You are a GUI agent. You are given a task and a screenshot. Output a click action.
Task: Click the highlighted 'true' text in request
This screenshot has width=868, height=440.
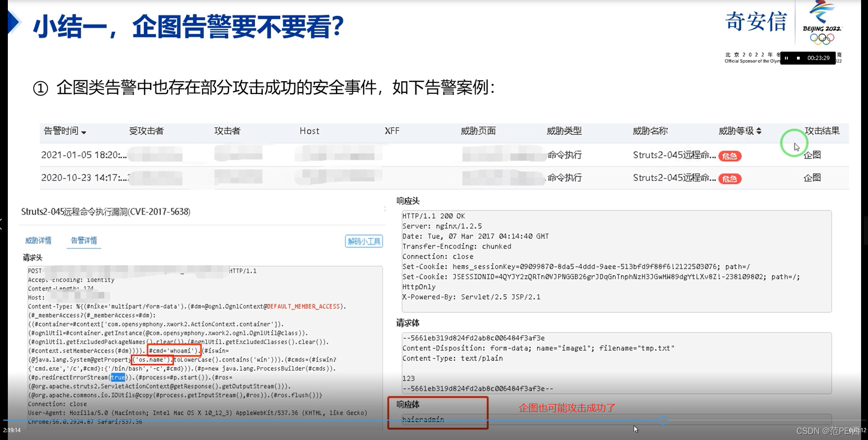(x=118, y=377)
